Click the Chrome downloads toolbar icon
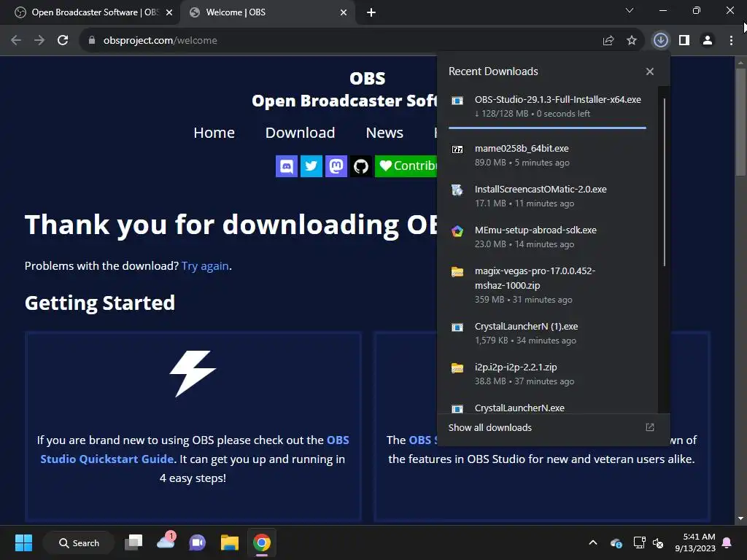 pyautogui.click(x=661, y=41)
